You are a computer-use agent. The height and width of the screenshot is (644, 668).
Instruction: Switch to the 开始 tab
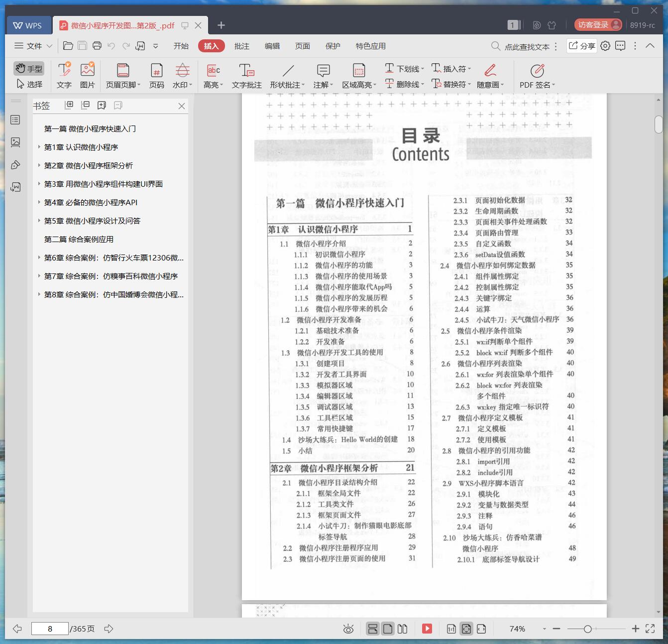click(181, 46)
